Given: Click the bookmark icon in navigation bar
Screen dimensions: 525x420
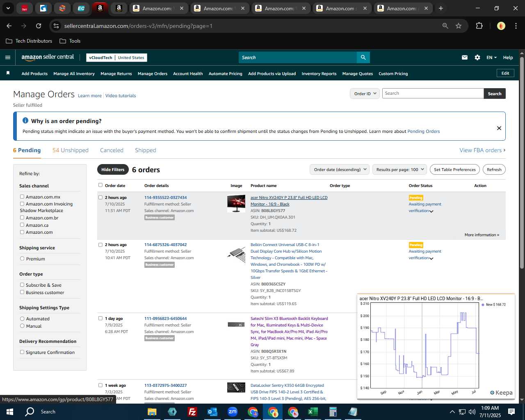Looking at the screenshot, I should pyautogui.click(x=8, y=73).
